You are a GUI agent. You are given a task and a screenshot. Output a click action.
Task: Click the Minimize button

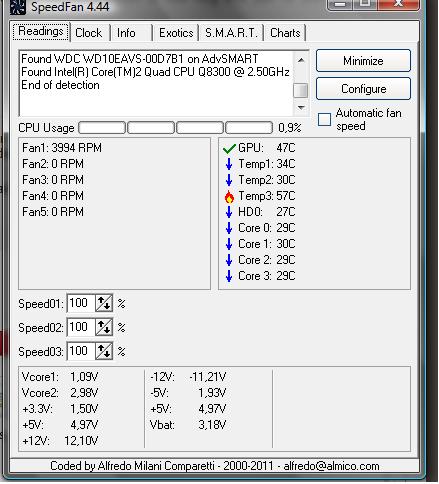coord(363,61)
